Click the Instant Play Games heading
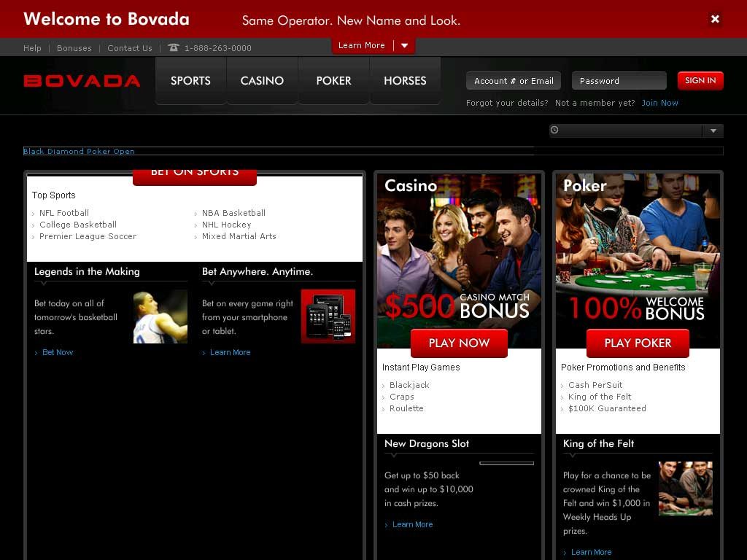This screenshot has width=747, height=560. (421, 367)
